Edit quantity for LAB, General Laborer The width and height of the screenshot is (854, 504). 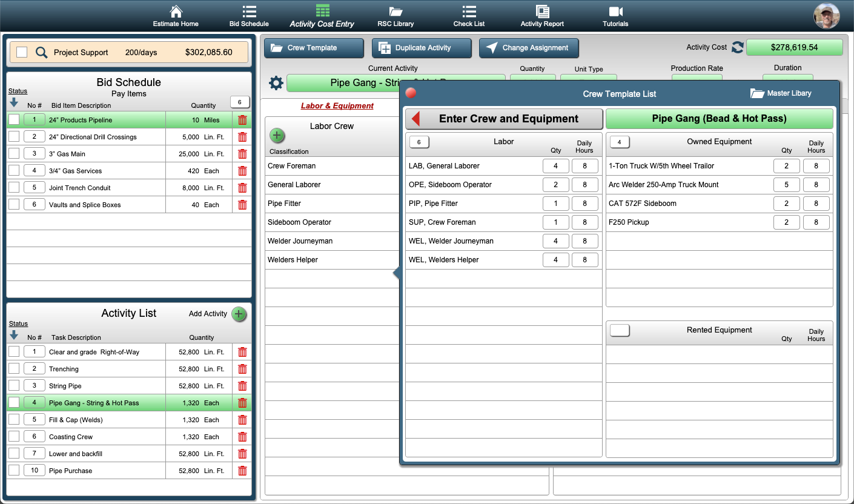(x=556, y=166)
